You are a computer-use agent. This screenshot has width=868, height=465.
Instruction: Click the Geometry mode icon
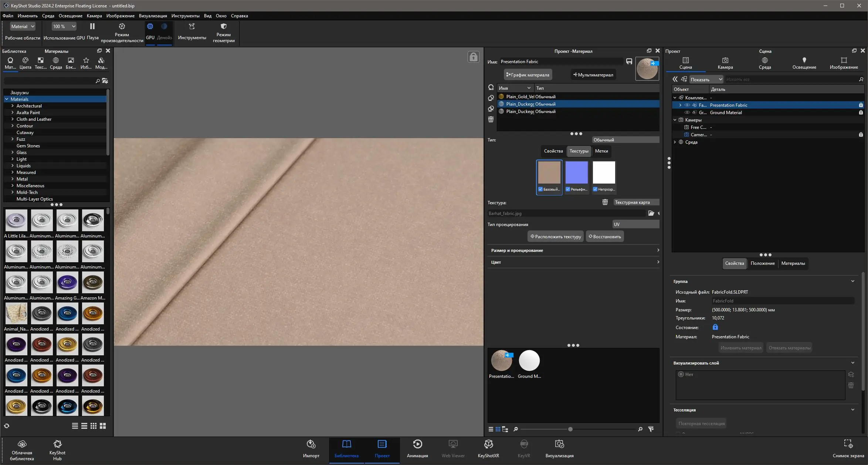(x=223, y=27)
